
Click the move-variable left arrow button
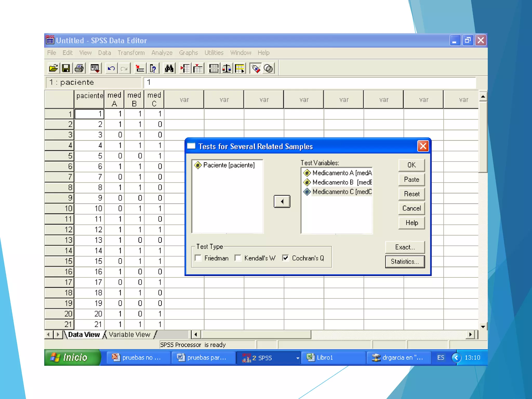click(x=282, y=201)
